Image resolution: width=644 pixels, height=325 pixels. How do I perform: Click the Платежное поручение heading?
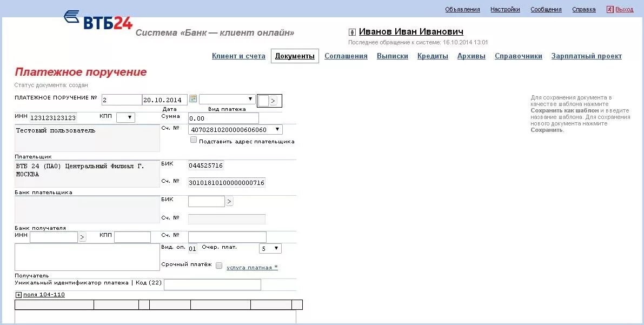[81, 72]
